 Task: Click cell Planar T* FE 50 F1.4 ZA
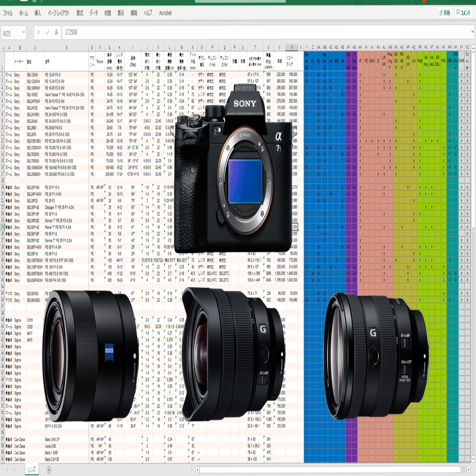[67, 227]
